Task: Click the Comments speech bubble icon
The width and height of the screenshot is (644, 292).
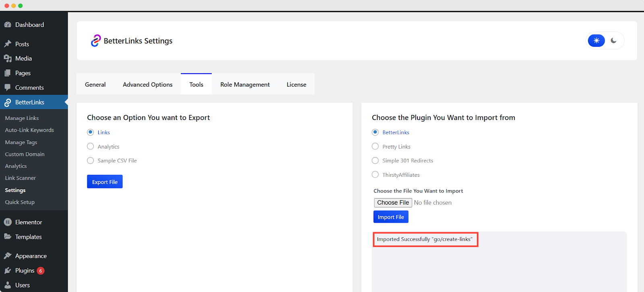Action: point(8,87)
